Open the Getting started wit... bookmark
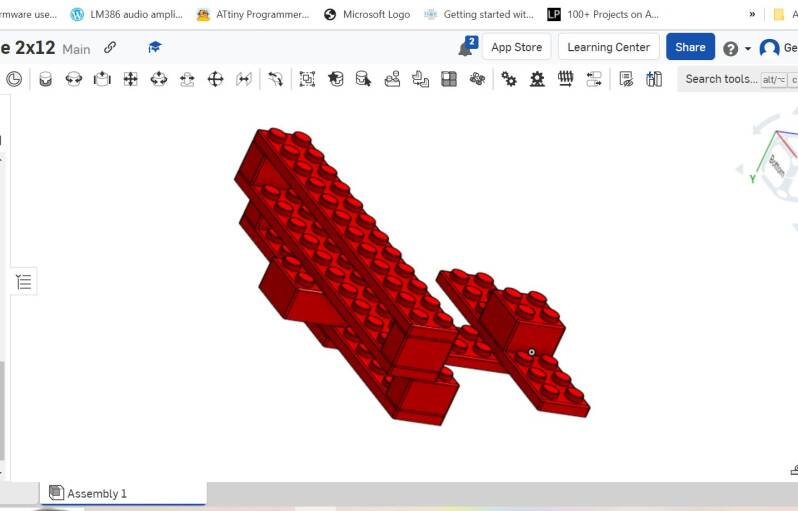The image size is (798, 511). pyautogui.click(x=479, y=14)
